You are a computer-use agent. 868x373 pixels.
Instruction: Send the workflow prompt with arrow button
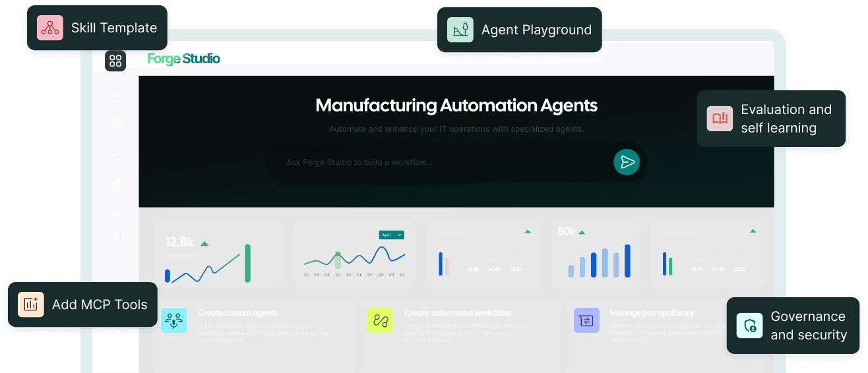click(627, 162)
